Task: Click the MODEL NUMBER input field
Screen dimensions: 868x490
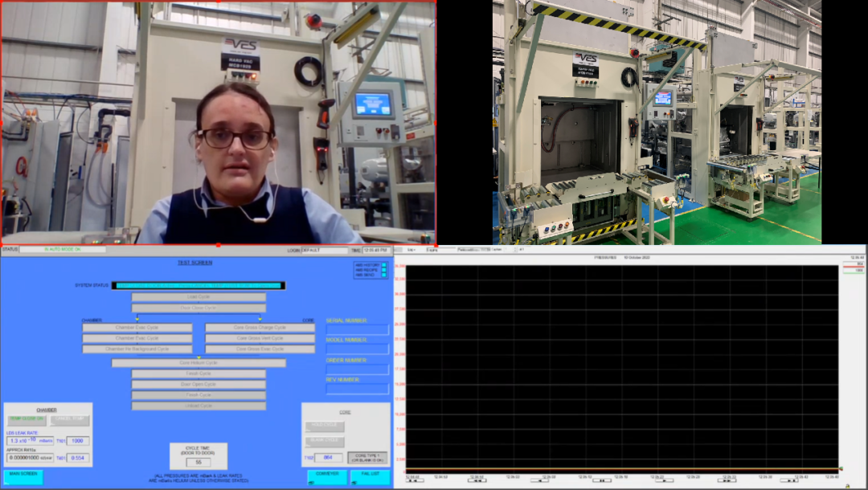Action: click(357, 349)
